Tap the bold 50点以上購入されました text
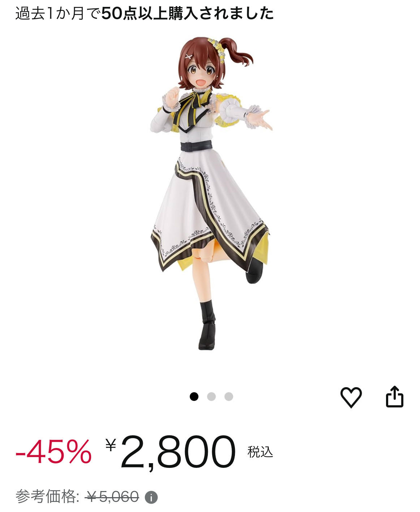The image size is (420, 512). (x=188, y=13)
